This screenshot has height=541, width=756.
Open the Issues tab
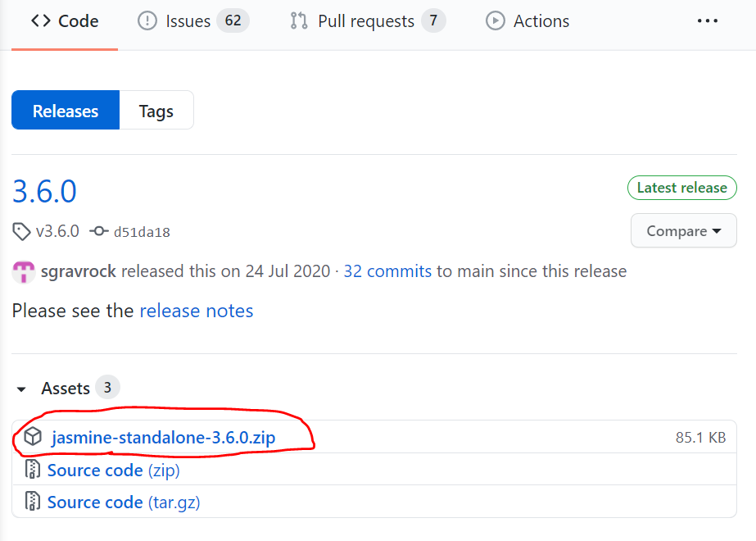pos(193,21)
